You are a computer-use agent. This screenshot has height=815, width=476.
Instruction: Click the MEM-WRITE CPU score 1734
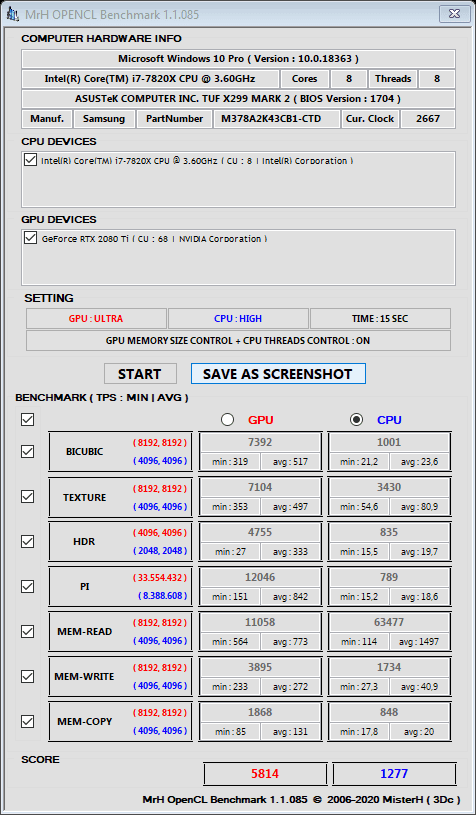click(389, 667)
